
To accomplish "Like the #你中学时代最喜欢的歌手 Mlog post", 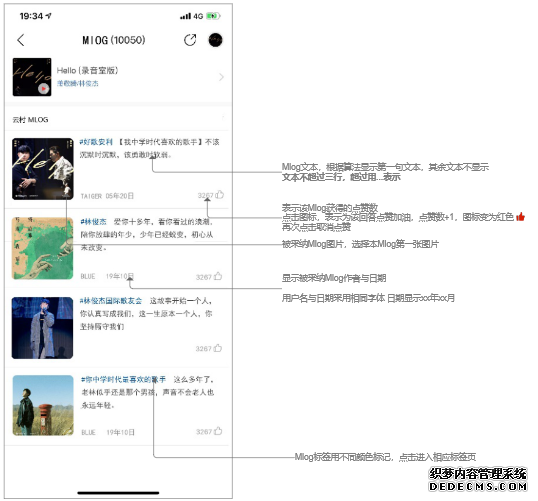I will [218, 431].
